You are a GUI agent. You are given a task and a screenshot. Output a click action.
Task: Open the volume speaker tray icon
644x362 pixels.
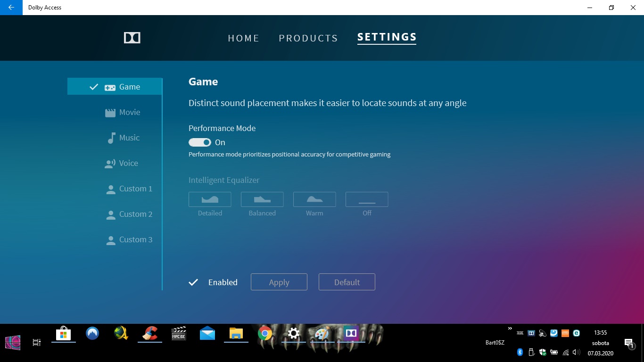pos(577,352)
